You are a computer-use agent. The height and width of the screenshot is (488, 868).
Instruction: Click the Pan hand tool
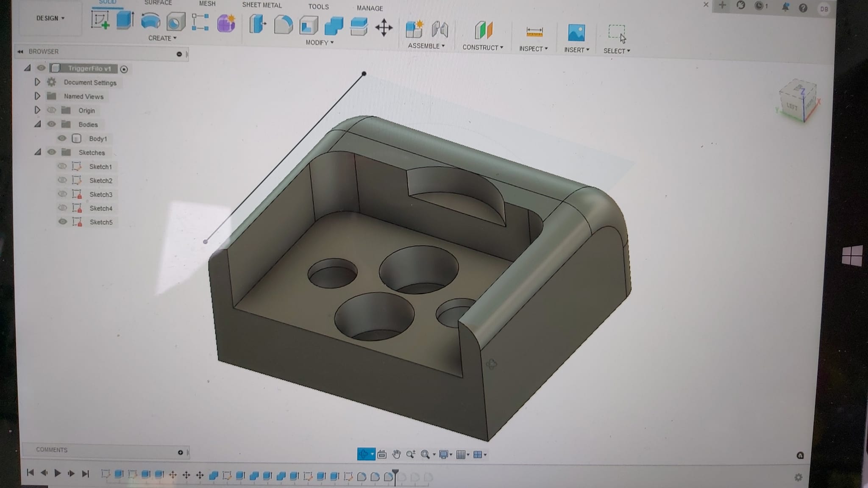pyautogui.click(x=396, y=455)
